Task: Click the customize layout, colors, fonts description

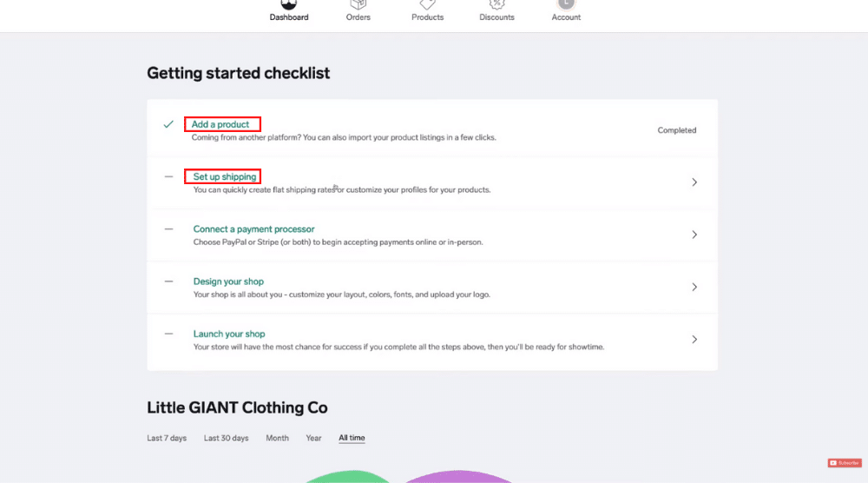Action: tap(341, 294)
